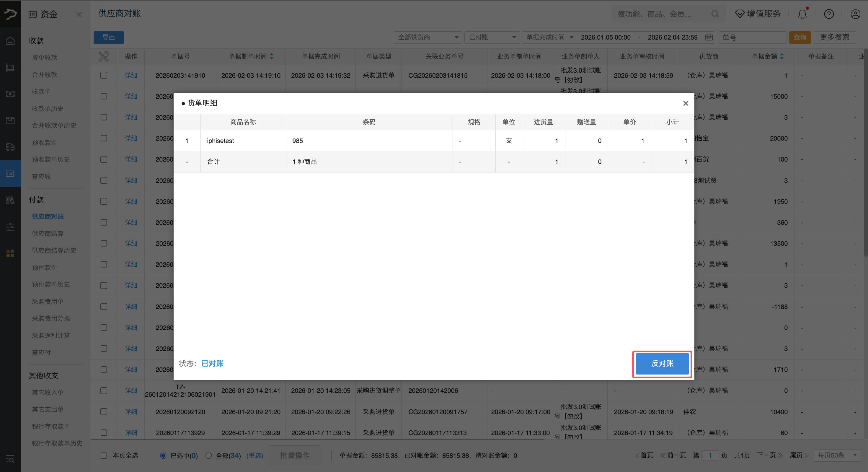
Task: Click the search magnifier icon
Action: click(x=715, y=14)
